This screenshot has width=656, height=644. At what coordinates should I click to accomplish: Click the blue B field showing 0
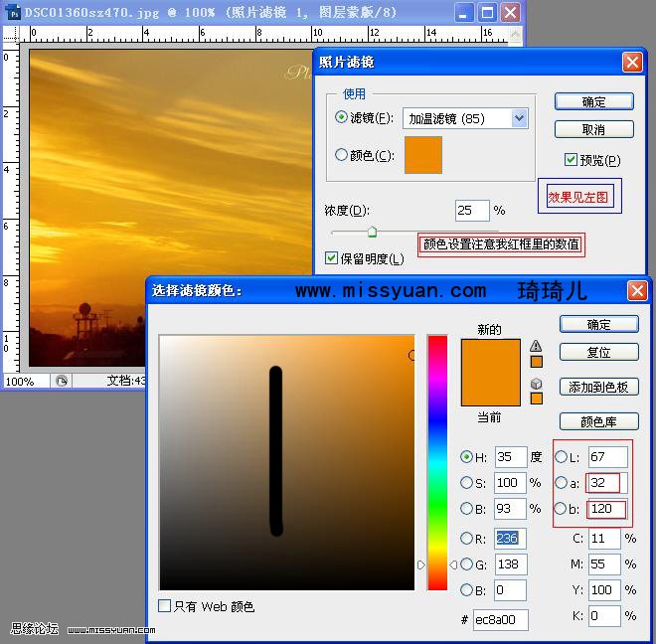tap(510, 590)
